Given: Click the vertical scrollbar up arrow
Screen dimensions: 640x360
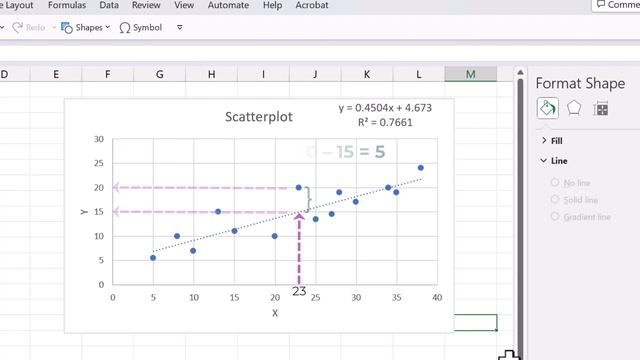Looking at the screenshot, I should pos(520,72).
